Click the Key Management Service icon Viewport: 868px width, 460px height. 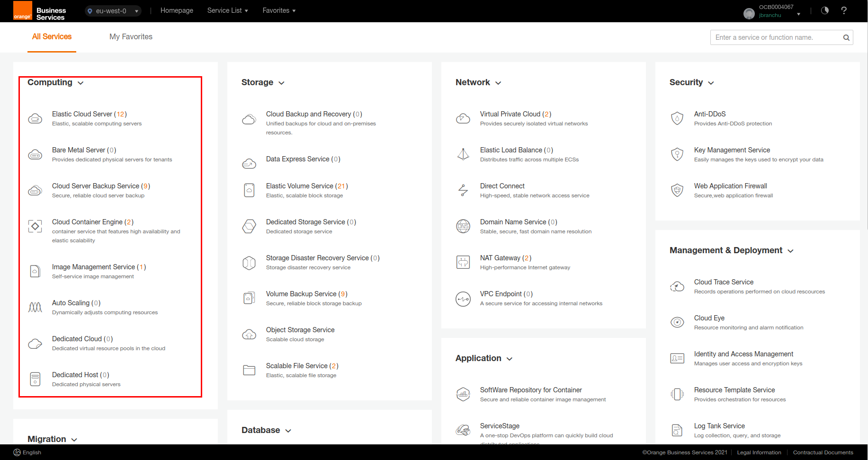coord(677,154)
